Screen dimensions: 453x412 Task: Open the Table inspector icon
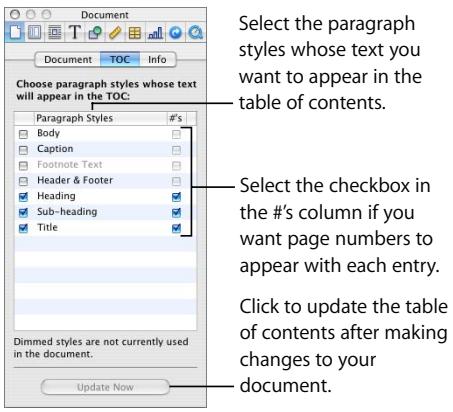[x=135, y=33]
